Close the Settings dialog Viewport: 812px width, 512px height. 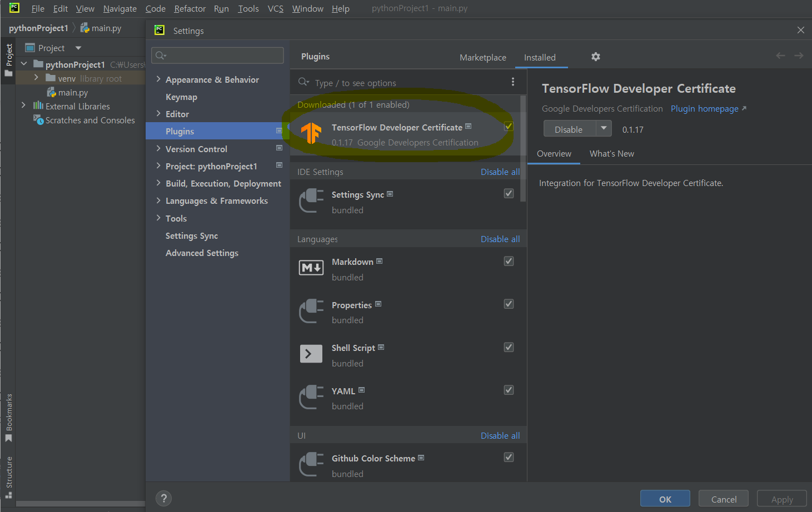(800, 30)
